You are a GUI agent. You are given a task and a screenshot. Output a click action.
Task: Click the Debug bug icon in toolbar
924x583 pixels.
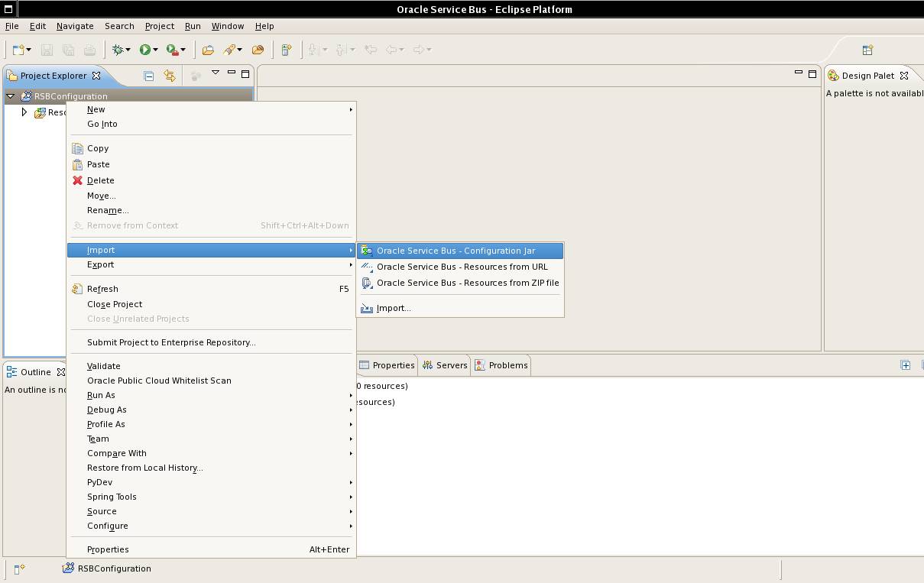point(118,50)
